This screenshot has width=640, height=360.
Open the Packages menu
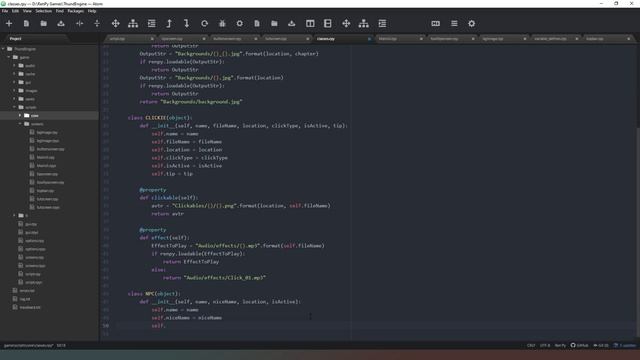76,11
